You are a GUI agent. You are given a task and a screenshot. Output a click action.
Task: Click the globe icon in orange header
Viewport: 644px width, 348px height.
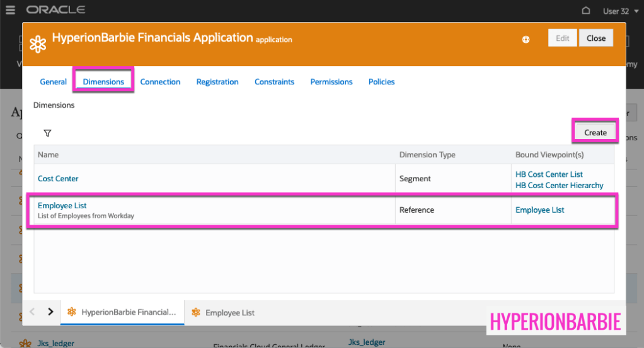(x=526, y=39)
